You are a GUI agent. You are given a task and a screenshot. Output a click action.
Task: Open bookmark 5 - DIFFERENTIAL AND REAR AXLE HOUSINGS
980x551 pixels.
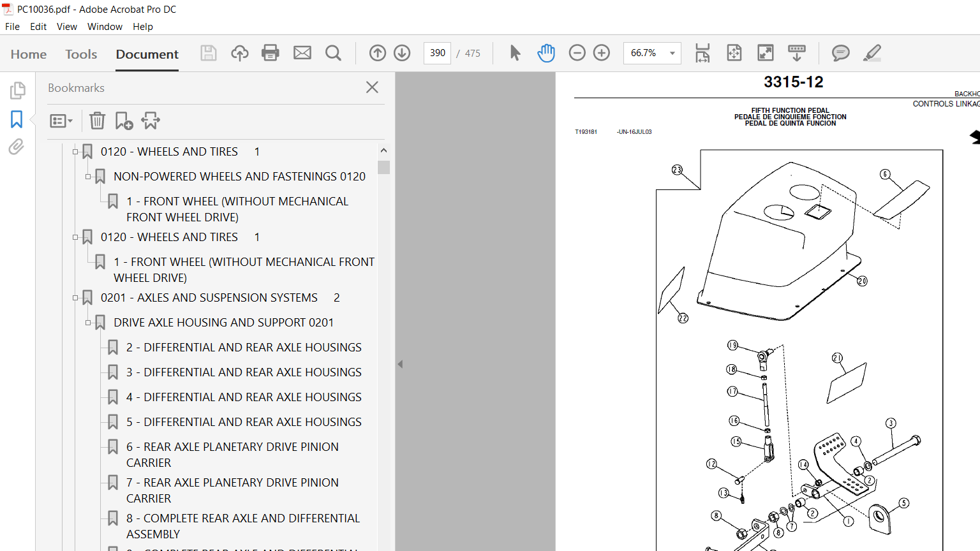tap(244, 422)
